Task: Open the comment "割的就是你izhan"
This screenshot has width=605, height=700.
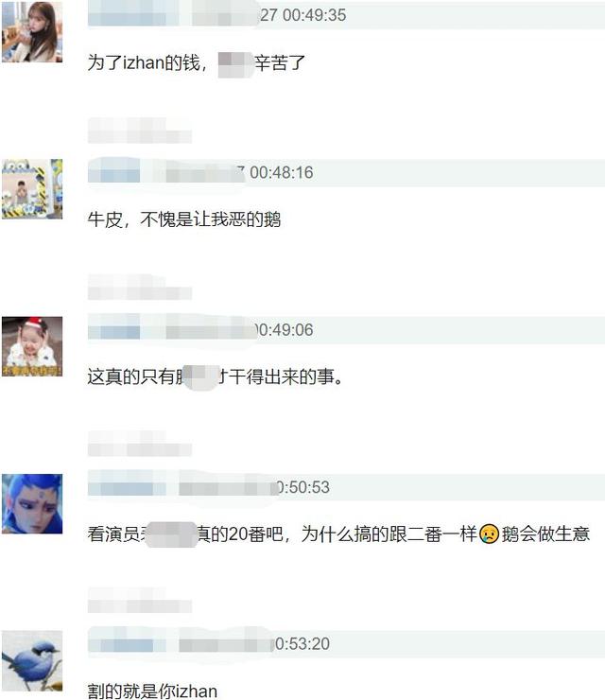Action: coord(152,691)
